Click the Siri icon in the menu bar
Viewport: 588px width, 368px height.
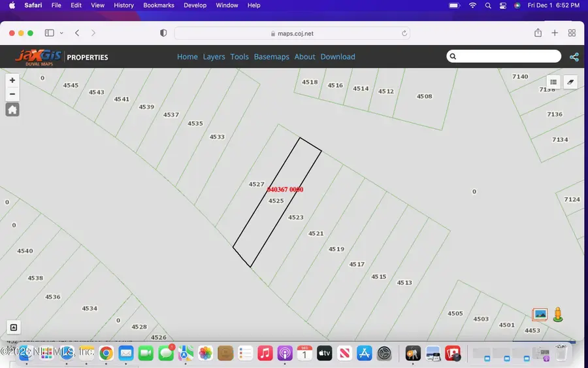coord(517,6)
